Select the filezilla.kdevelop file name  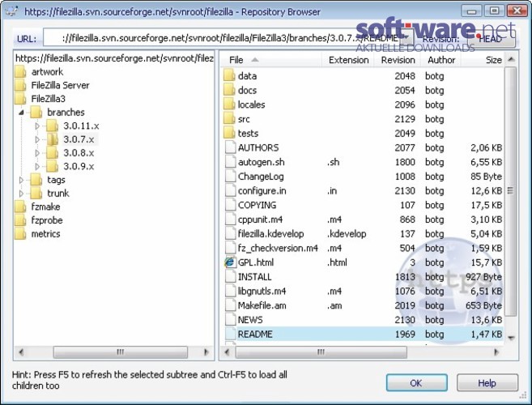point(270,234)
